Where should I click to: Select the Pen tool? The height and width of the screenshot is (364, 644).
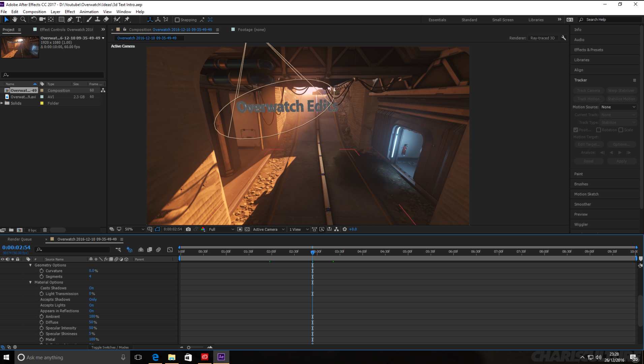point(70,20)
